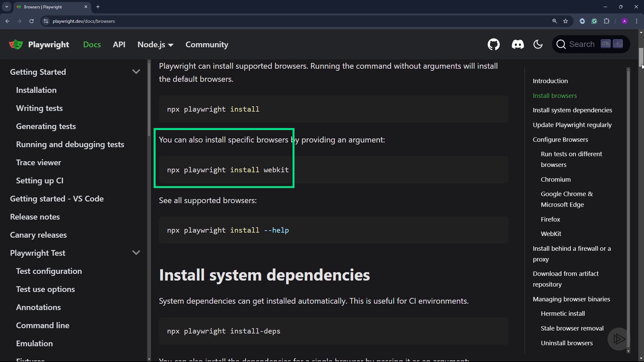The width and height of the screenshot is (644, 362).
Task: Open the Playwright GitHub repository icon
Action: pyautogui.click(x=493, y=44)
